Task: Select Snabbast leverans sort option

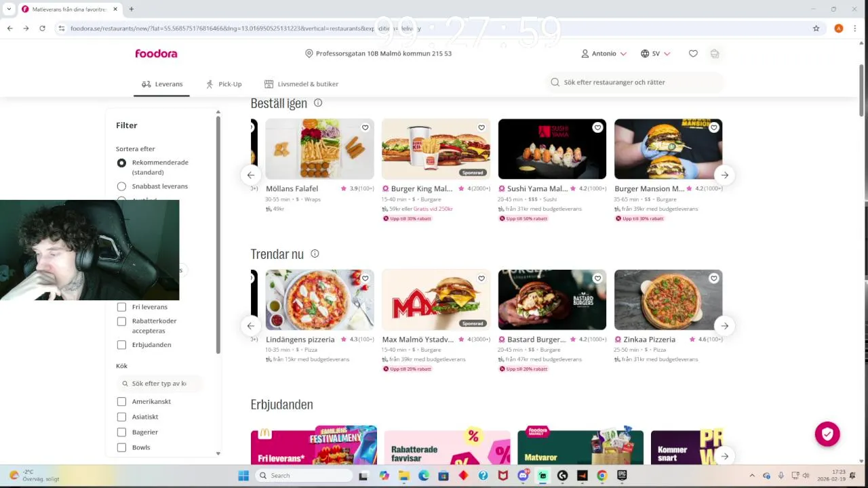Action: coord(121,186)
